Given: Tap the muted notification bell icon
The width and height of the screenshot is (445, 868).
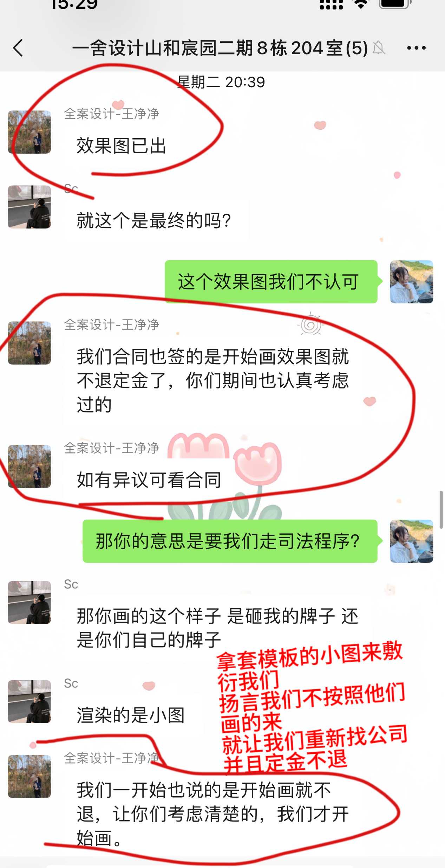Looking at the screenshot, I should point(379,48).
